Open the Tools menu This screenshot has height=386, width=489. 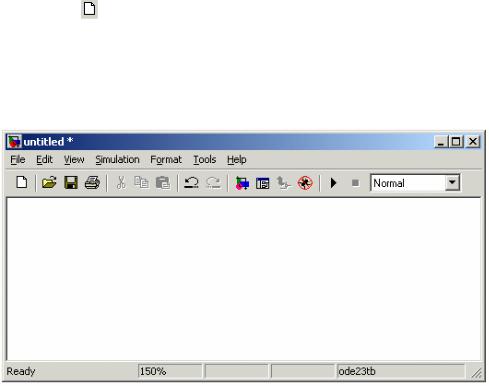coord(205,160)
